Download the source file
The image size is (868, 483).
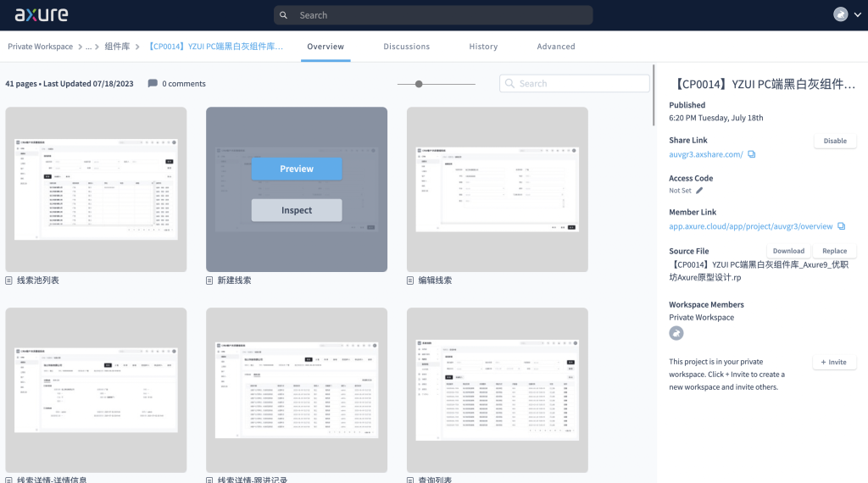click(788, 251)
